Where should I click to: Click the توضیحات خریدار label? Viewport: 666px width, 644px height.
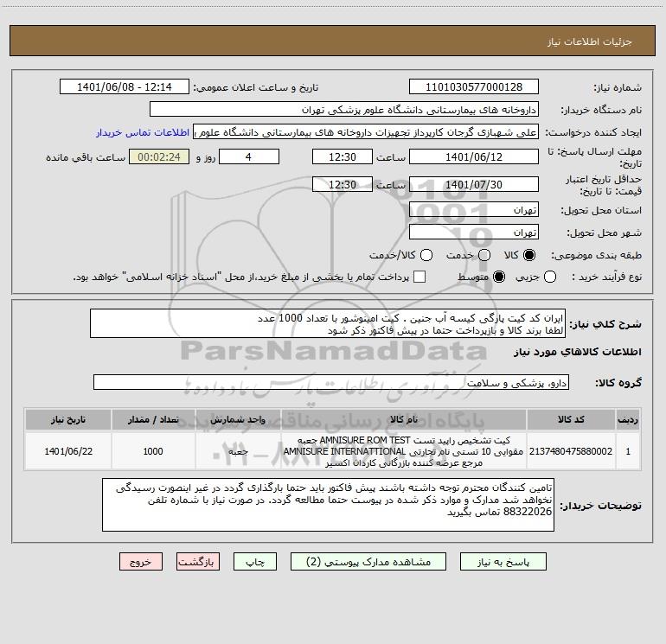(600, 505)
